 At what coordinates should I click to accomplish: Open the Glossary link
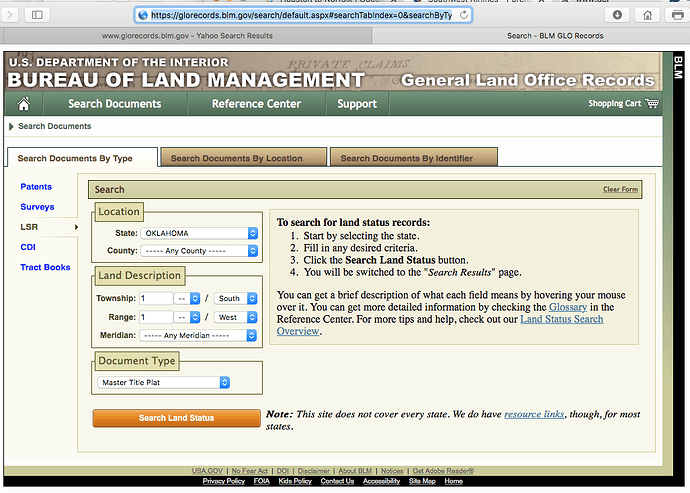pos(568,307)
